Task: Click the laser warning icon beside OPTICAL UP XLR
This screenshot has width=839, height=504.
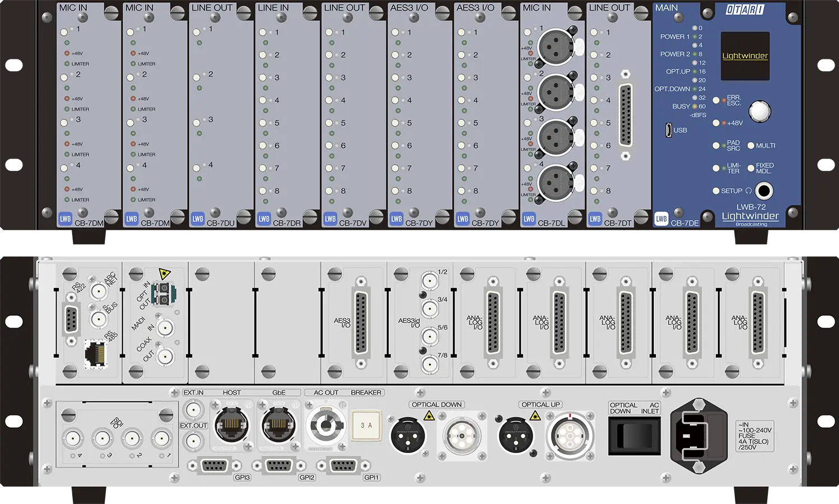Action: [535, 416]
